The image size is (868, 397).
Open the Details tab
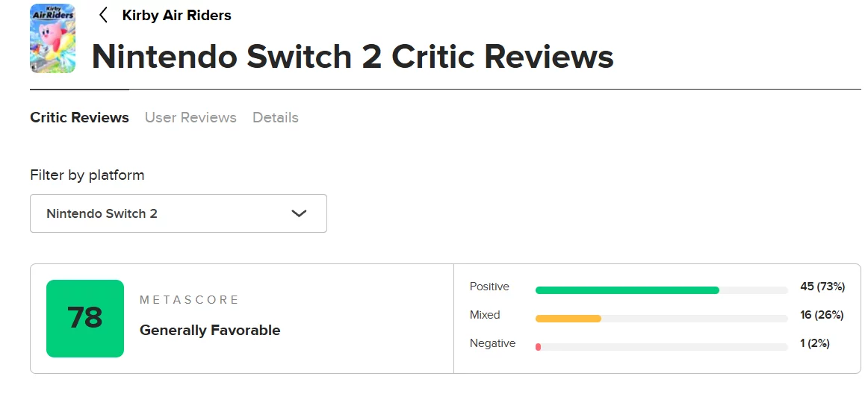(x=275, y=117)
